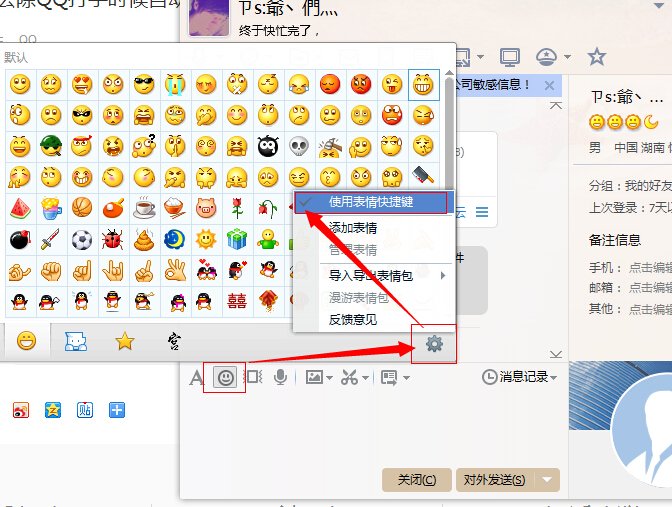Click the font style A icon
672x507 pixels.
pos(196,378)
